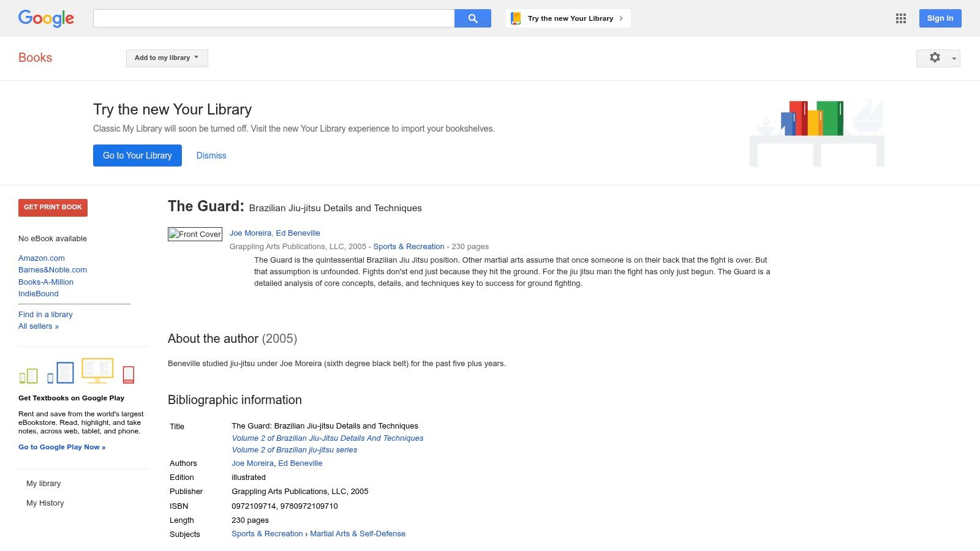The image size is (980, 551).
Task: Open My History in the sidebar
Action: tap(45, 503)
